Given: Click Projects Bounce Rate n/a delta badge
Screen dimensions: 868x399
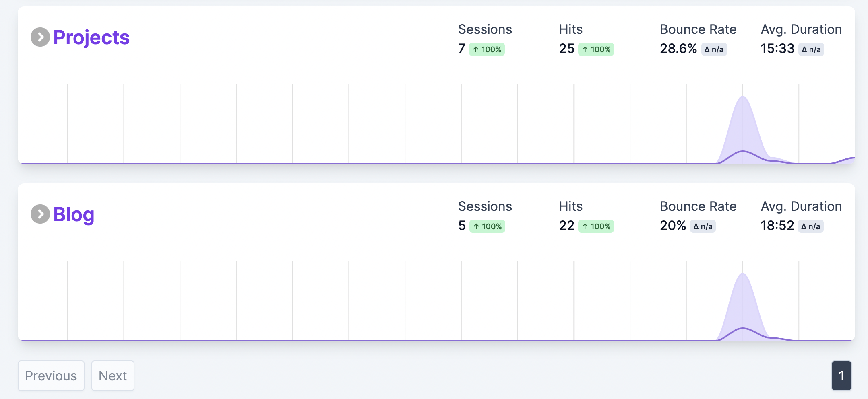Looking at the screenshot, I should 714,49.
